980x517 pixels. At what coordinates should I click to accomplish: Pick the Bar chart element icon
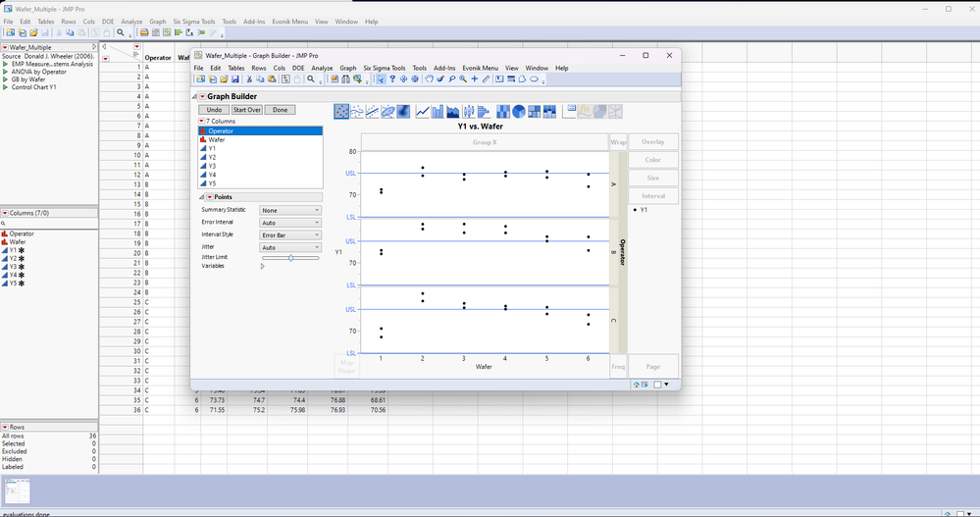(x=438, y=112)
